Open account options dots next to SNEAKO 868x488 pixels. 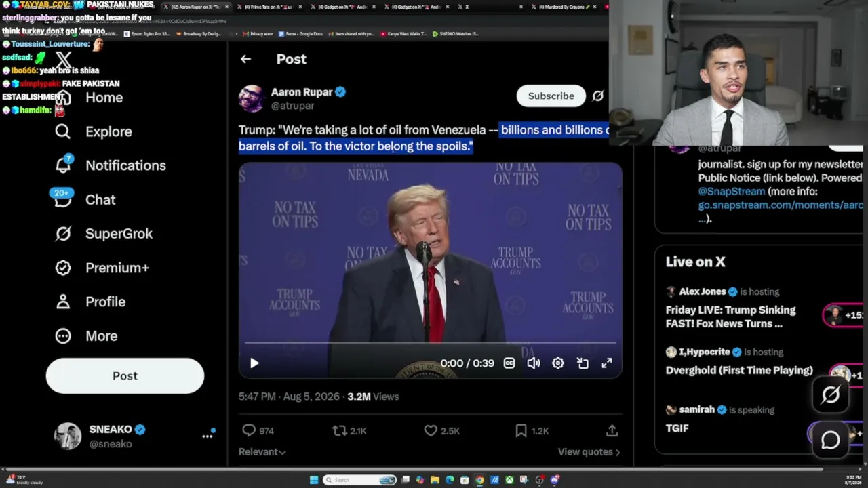click(x=208, y=436)
